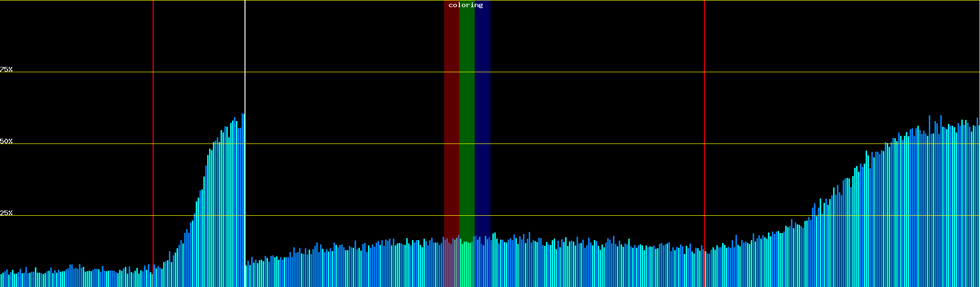Click the bars inside the blue band
This screenshot has height=287, width=980.
[482, 263]
